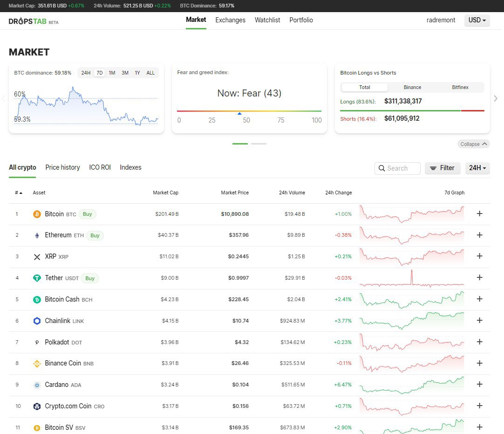Sort by 24h Change column header
This screenshot has width=504, height=434.
(x=339, y=193)
